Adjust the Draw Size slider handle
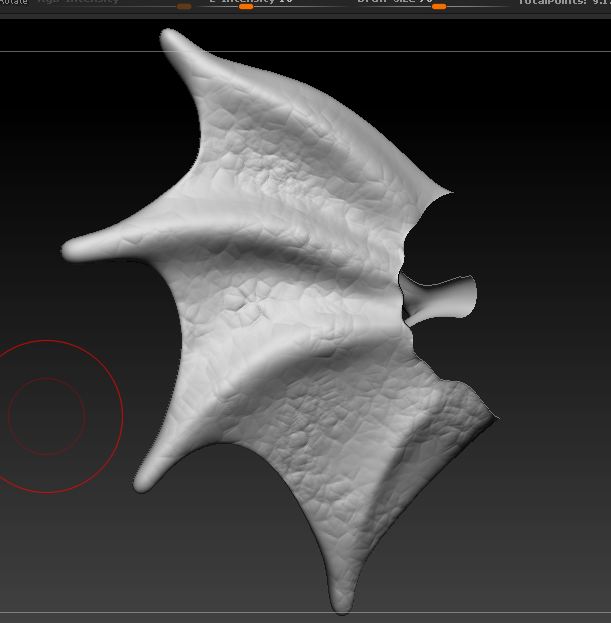 [439, 6]
